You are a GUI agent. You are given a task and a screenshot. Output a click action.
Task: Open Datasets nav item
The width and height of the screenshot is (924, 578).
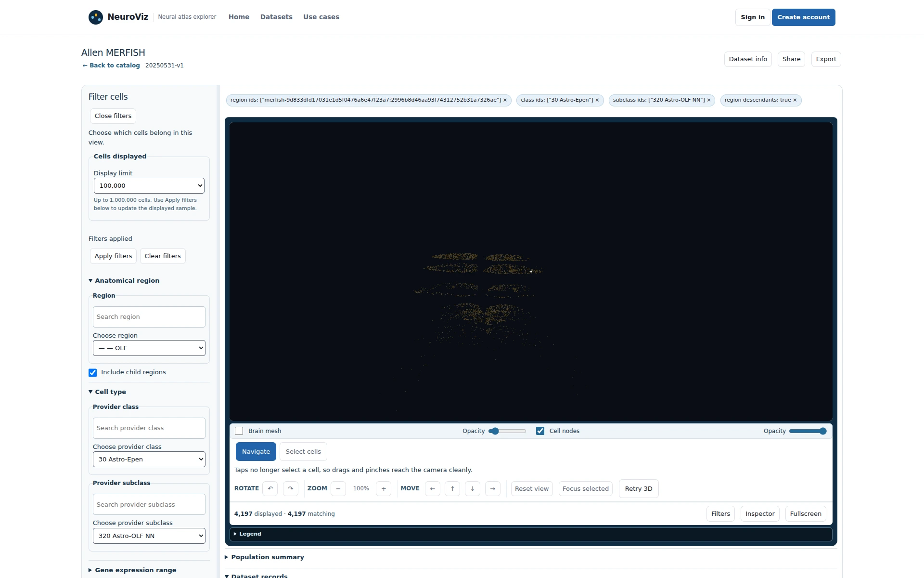276,17
